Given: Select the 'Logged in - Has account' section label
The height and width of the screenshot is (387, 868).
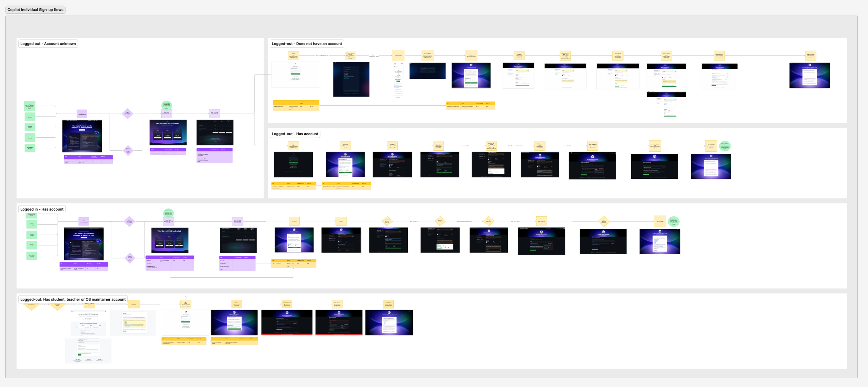Looking at the screenshot, I should point(42,209).
